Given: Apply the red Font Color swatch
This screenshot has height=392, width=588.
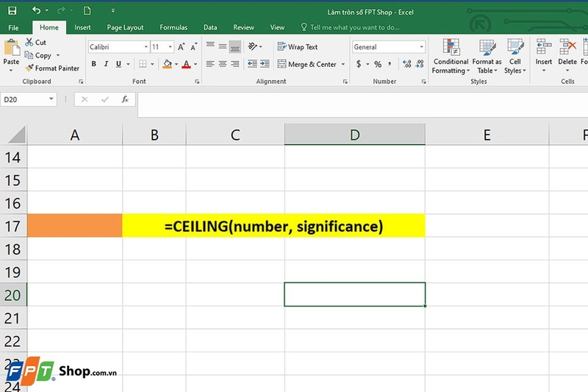Looking at the screenshot, I should click(187, 64).
